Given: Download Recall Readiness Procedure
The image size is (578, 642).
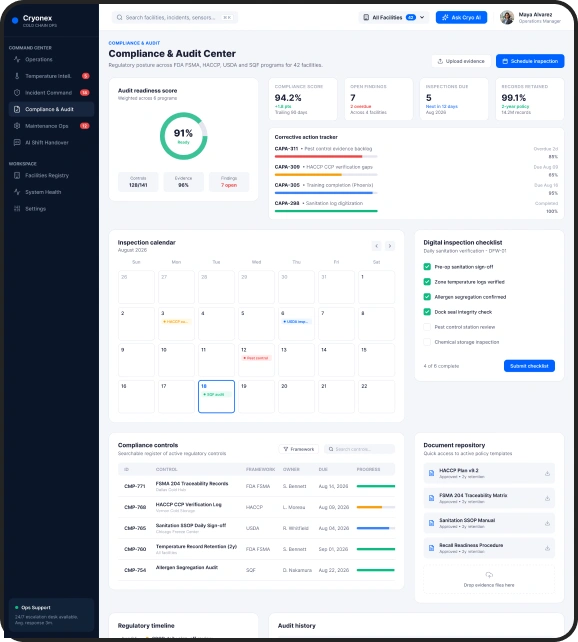Looking at the screenshot, I should [547, 548].
